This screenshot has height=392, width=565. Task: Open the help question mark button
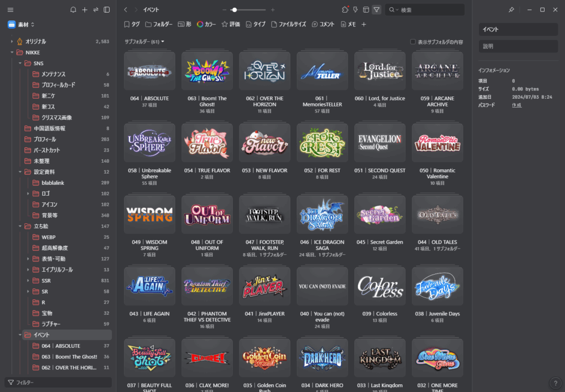(555, 383)
